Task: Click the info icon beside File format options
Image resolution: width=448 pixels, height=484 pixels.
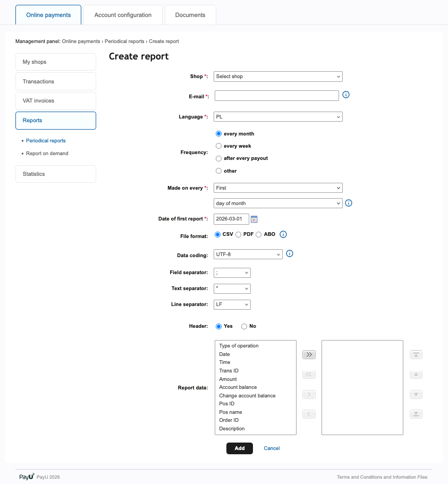Action: (283, 234)
